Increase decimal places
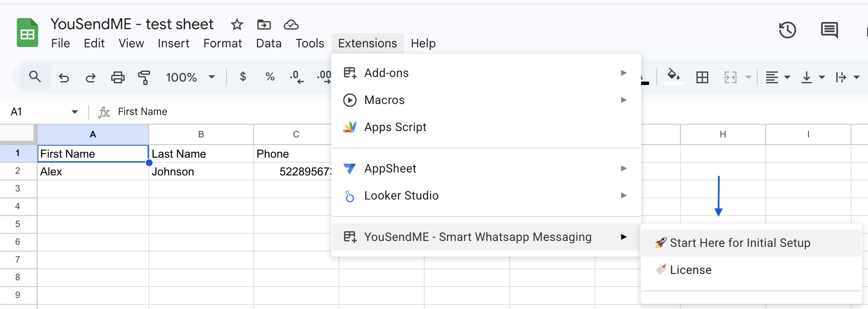Screen dimensions: 868x309 [324, 77]
